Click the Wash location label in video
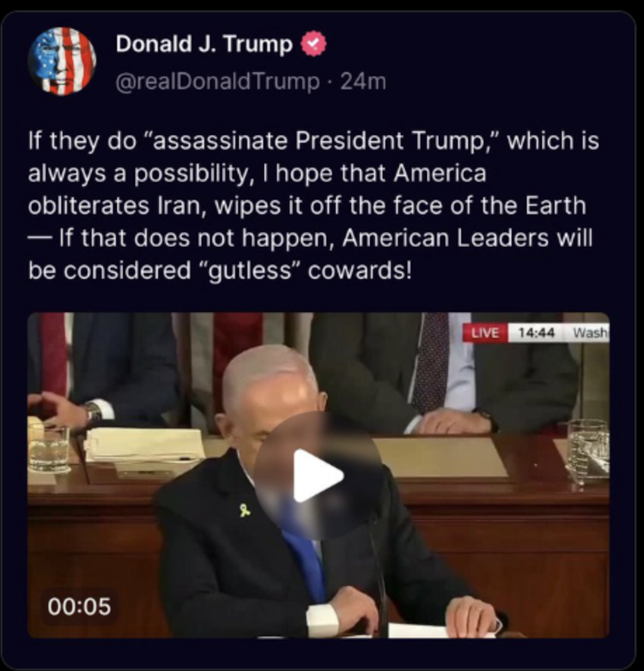This screenshot has width=644, height=671. [590, 333]
